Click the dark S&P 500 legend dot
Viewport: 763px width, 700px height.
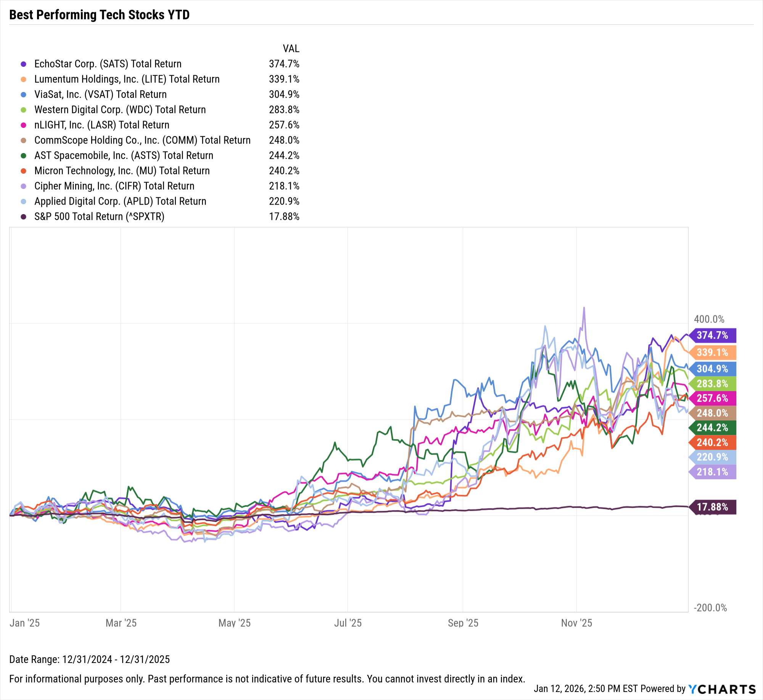pos(24,217)
